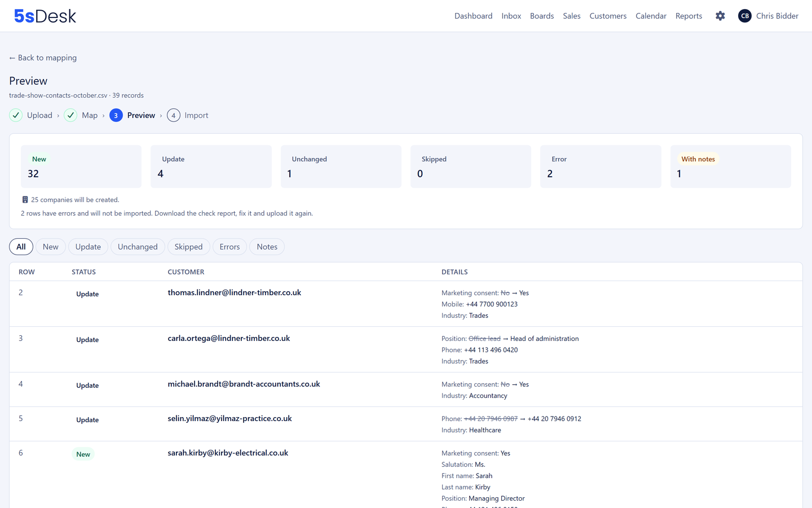Image resolution: width=812 pixels, height=508 pixels.
Task: Click Back to mapping link
Action: 43,58
